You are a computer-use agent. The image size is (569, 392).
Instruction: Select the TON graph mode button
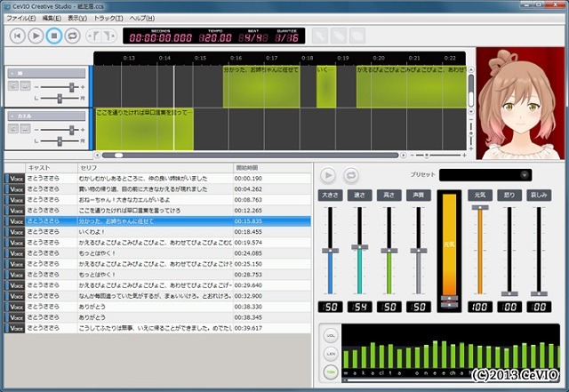coord(330,370)
